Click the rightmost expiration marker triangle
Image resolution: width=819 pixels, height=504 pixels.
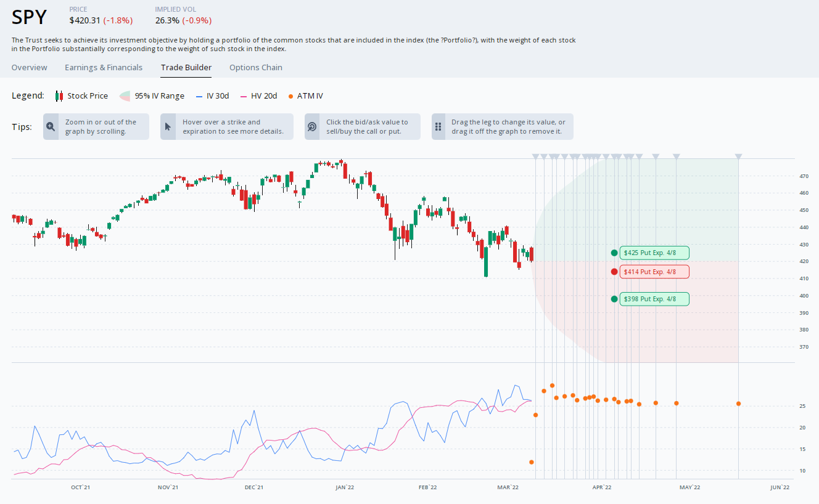click(738, 156)
